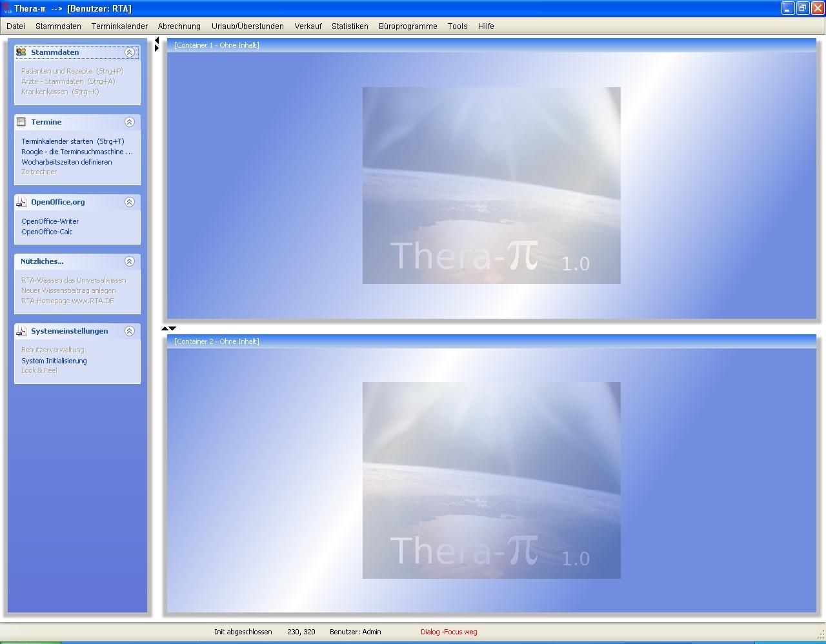Open RTA-Wisssen das Universalwissen

tap(74, 280)
